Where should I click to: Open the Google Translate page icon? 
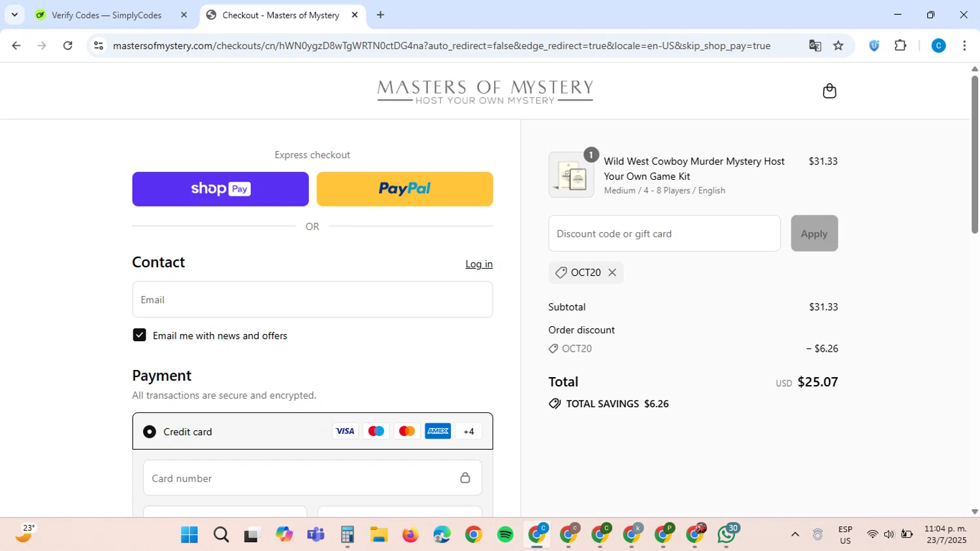(815, 46)
